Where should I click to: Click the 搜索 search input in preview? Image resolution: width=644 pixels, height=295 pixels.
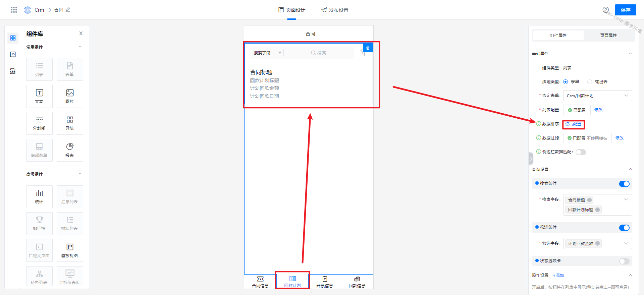[319, 53]
